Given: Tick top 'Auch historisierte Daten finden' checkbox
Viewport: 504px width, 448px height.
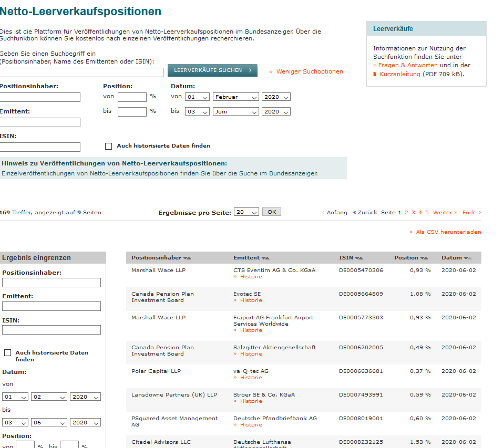Looking at the screenshot, I should (x=109, y=146).
